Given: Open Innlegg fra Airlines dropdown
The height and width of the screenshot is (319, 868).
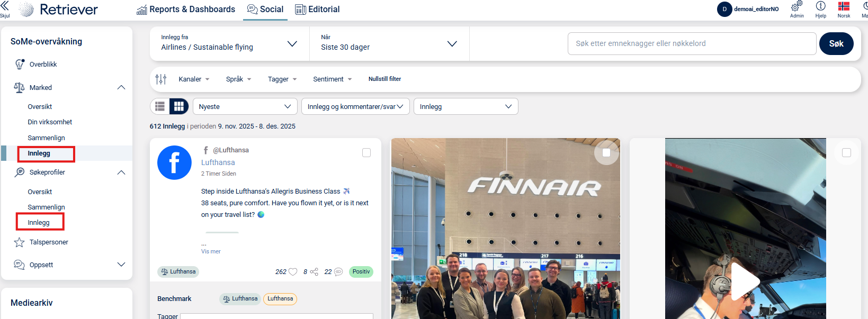Looking at the screenshot, I should click(229, 43).
